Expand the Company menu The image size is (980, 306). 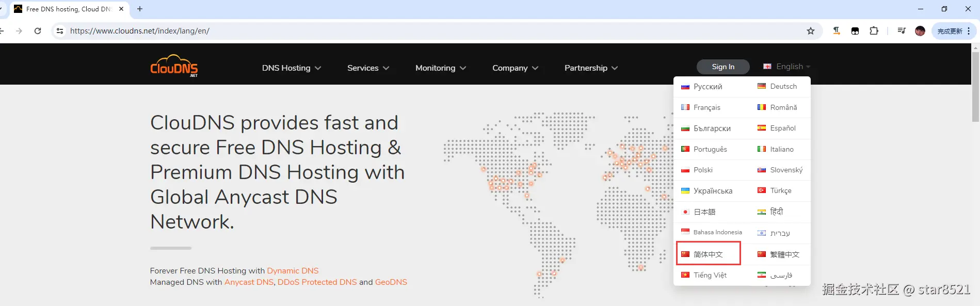[515, 68]
